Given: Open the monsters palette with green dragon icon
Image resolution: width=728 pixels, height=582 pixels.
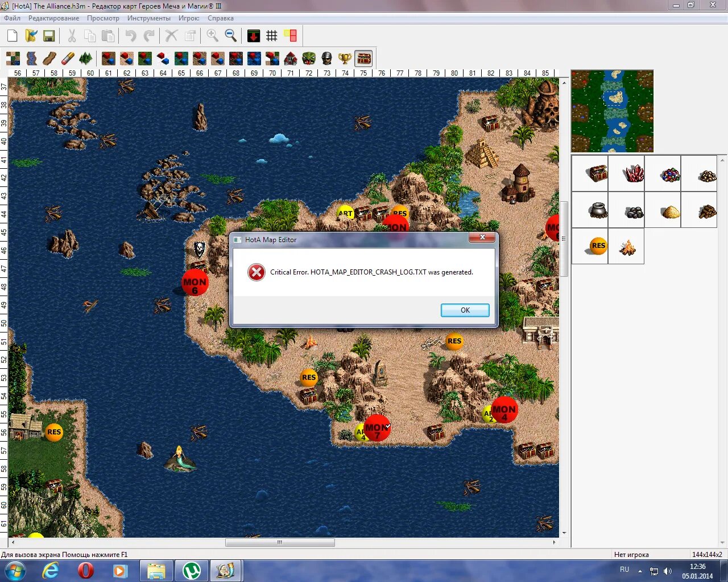Looking at the screenshot, I should (309, 59).
